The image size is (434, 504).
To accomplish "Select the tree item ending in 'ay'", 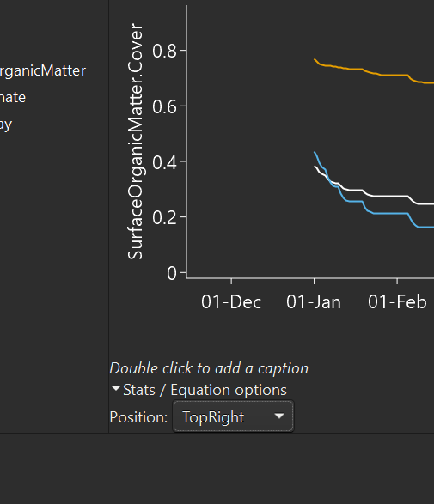I will pos(6,124).
